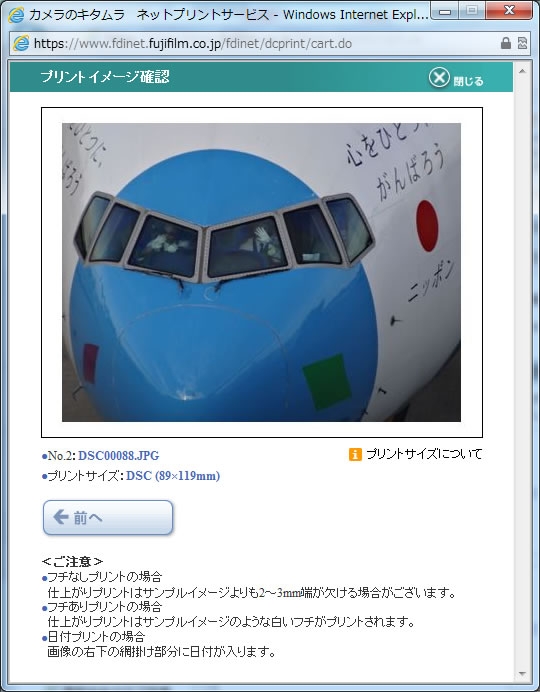Go back with the 前へ button
This screenshot has width=540, height=692.
(108, 518)
